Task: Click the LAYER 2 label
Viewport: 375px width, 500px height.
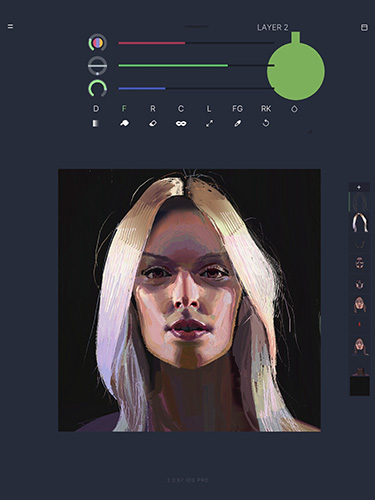Action: click(x=272, y=28)
